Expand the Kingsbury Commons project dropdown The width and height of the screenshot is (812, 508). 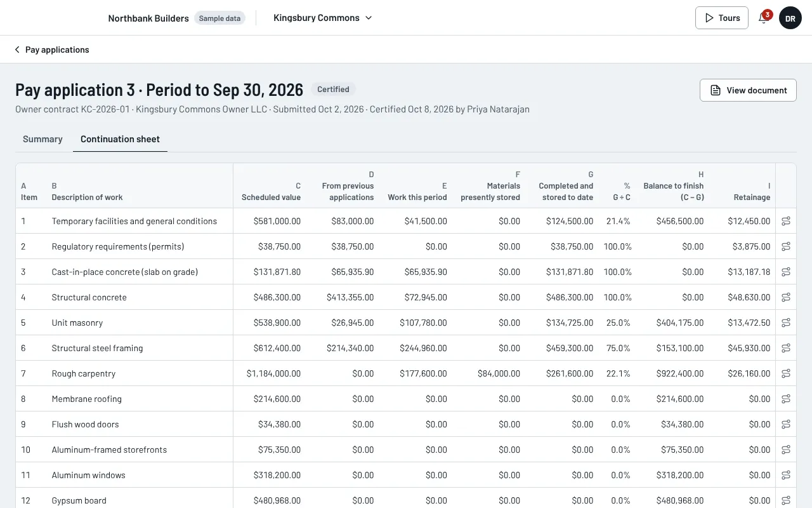click(x=323, y=18)
